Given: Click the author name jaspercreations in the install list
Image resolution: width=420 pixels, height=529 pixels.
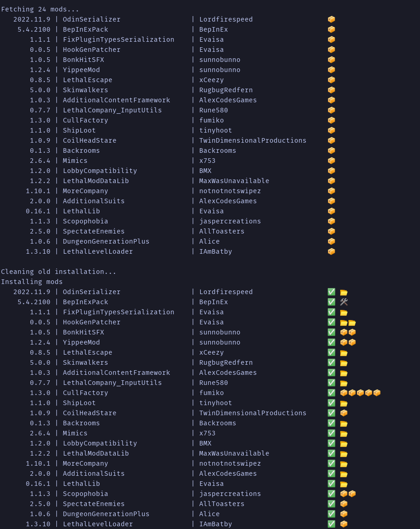Looking at the screenshot, I should point(230,494).
